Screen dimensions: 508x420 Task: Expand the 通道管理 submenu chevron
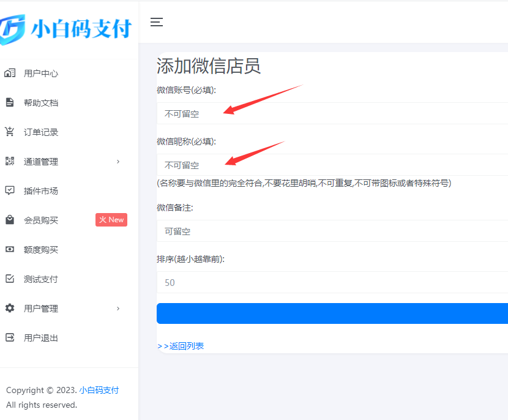click(118, 162)
